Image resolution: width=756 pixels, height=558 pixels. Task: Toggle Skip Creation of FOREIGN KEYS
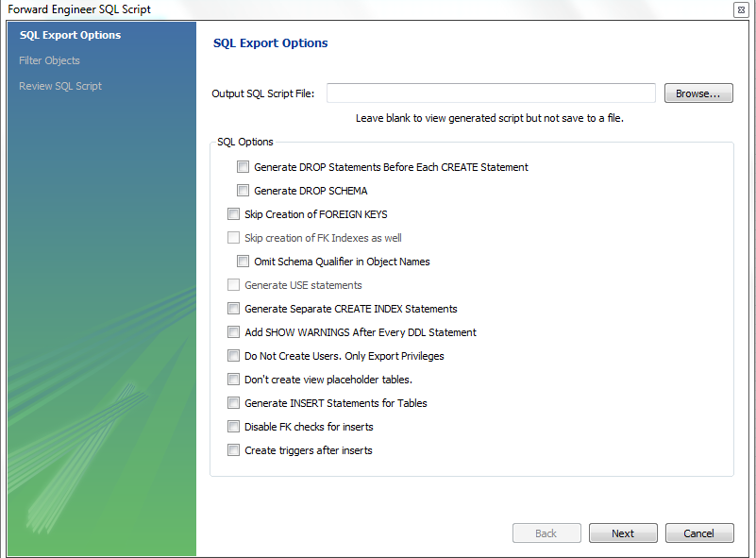234,214
